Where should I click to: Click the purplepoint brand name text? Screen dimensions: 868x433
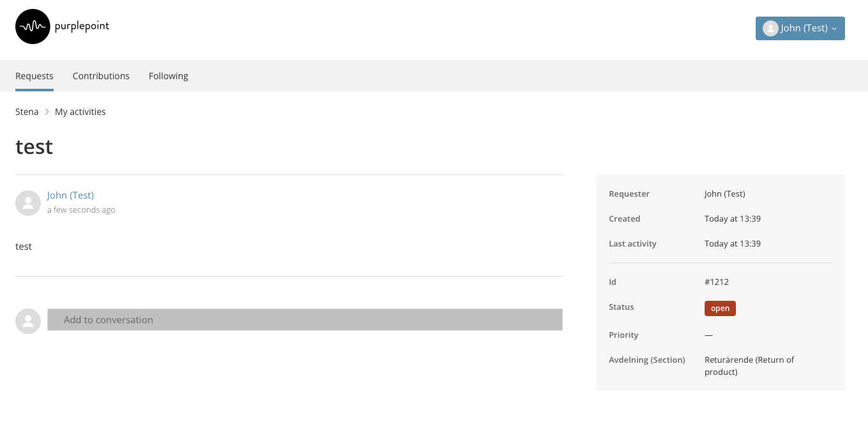(x=82, y=26)
